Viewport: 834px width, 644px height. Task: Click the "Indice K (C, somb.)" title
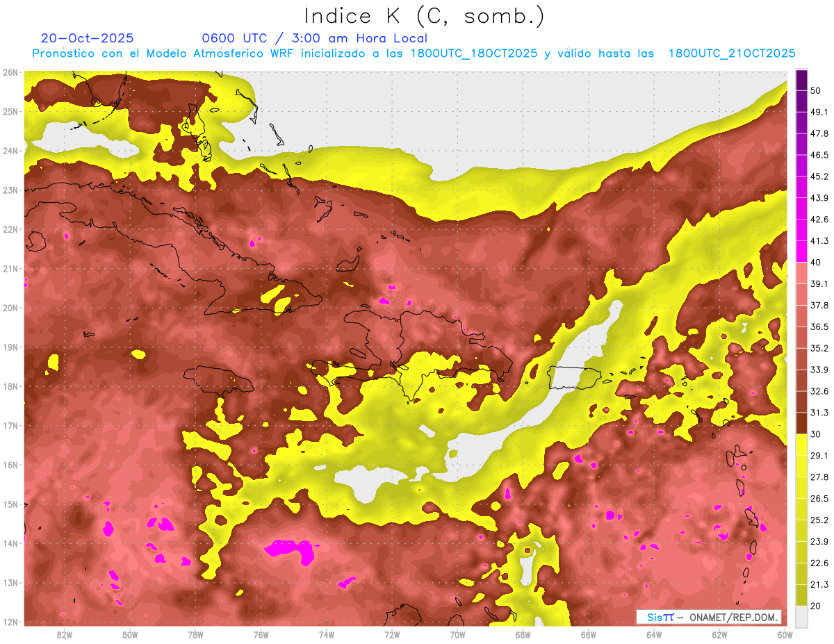coord(425,15)
